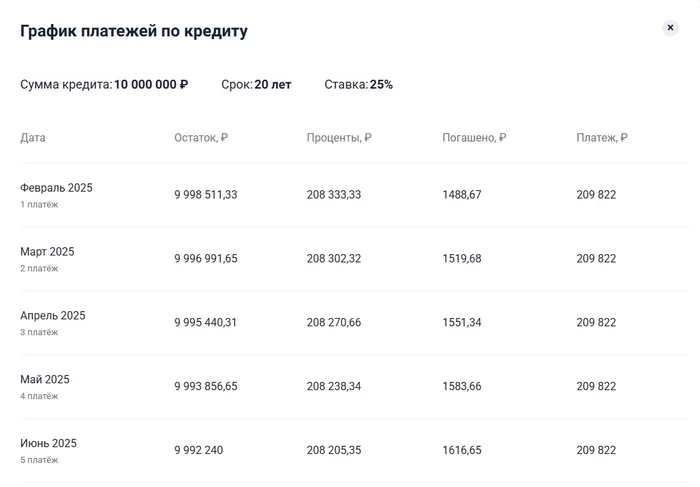Choose the Апрель 2025 row label
This screenshot has width=700, height=487.
tap(53, 316)
